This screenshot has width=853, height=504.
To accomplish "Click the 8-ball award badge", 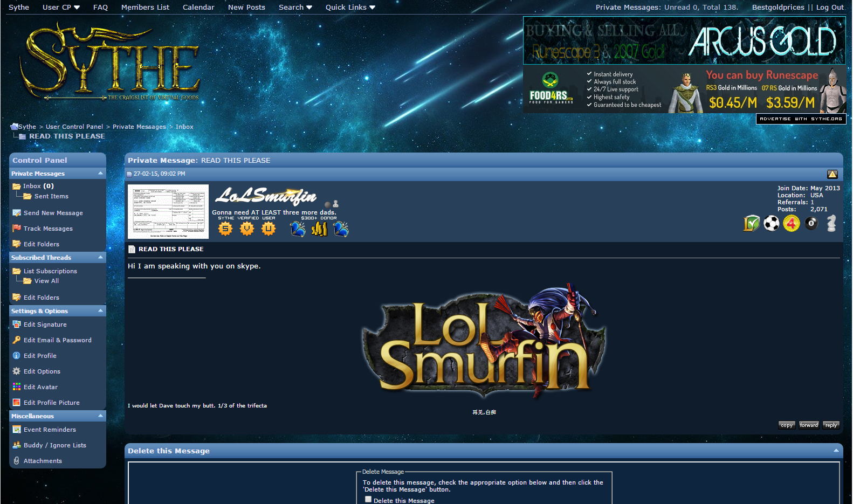I will pyautogui.click(x=811, y=223).
